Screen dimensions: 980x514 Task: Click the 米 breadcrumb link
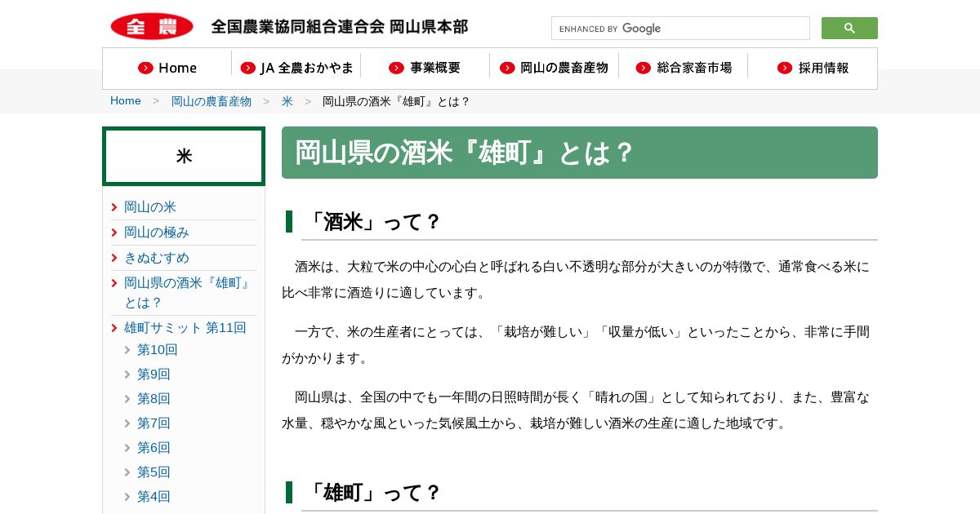(x=287, y=101)
